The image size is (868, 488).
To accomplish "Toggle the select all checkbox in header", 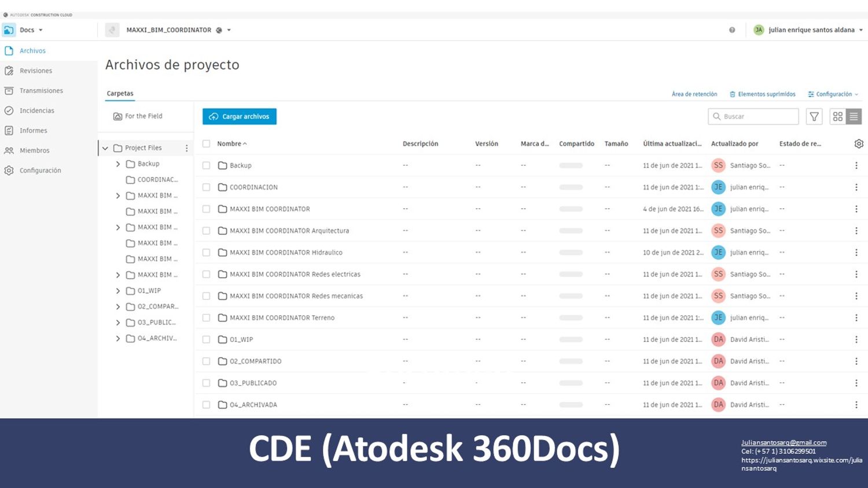I will pyautogui.click(x=206, y=144).
